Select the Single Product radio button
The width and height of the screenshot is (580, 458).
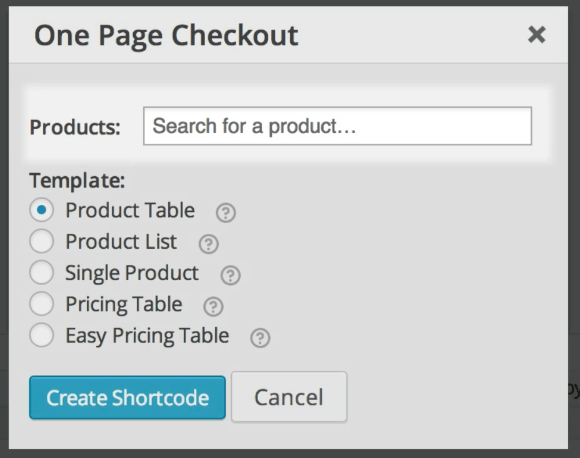point(41,272)
